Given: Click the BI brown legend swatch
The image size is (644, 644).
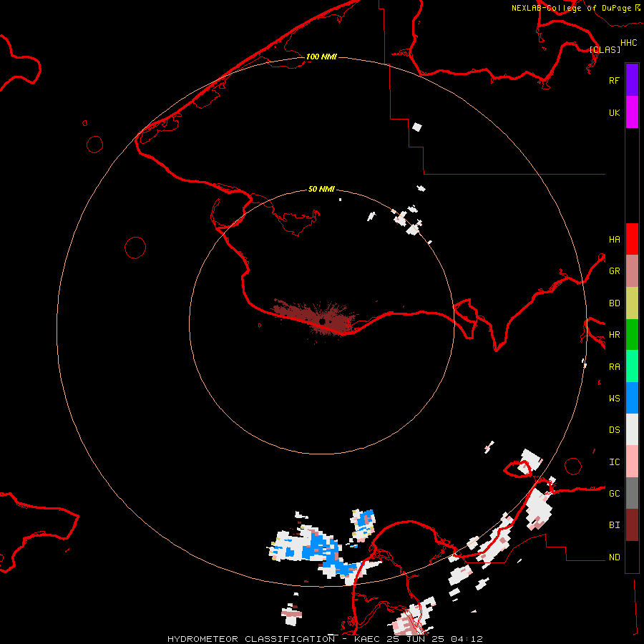Looking at the screenshot, I should coord(632,525).
